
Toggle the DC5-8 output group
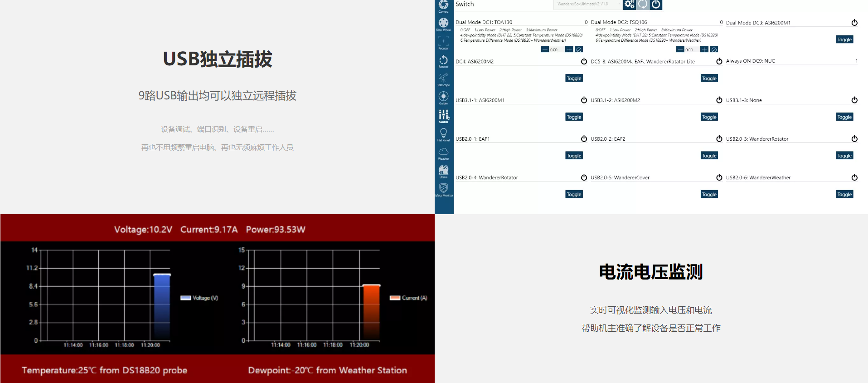point(709,78)
